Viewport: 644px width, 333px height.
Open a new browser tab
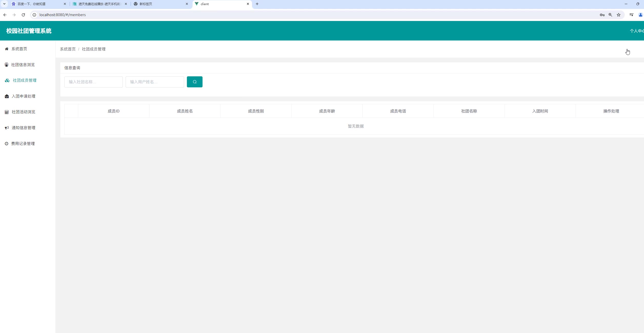coord(257,4)
